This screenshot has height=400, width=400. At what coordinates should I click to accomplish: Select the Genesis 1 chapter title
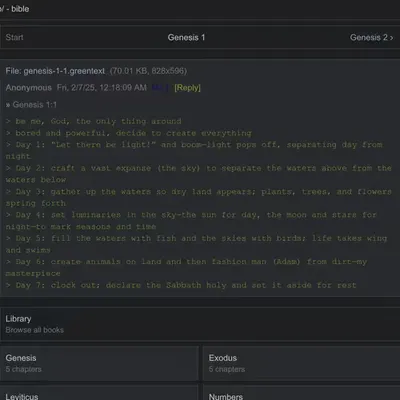coord(186,37)
